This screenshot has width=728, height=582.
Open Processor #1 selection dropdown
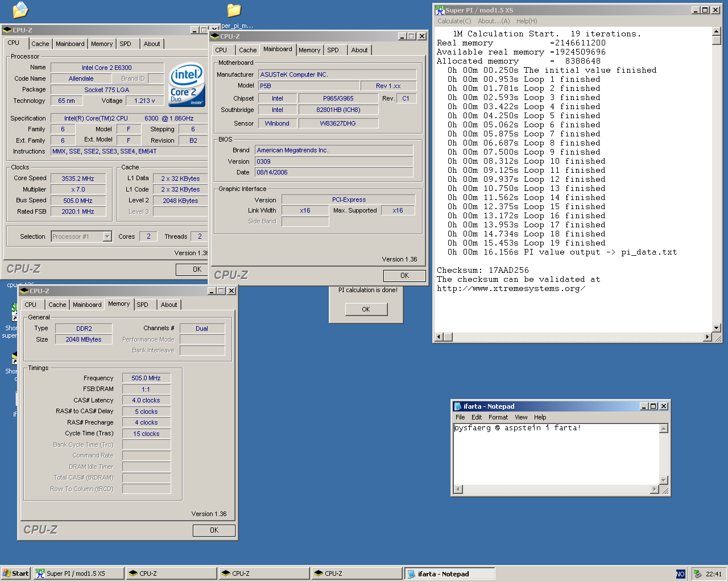[x=107, y=236]
